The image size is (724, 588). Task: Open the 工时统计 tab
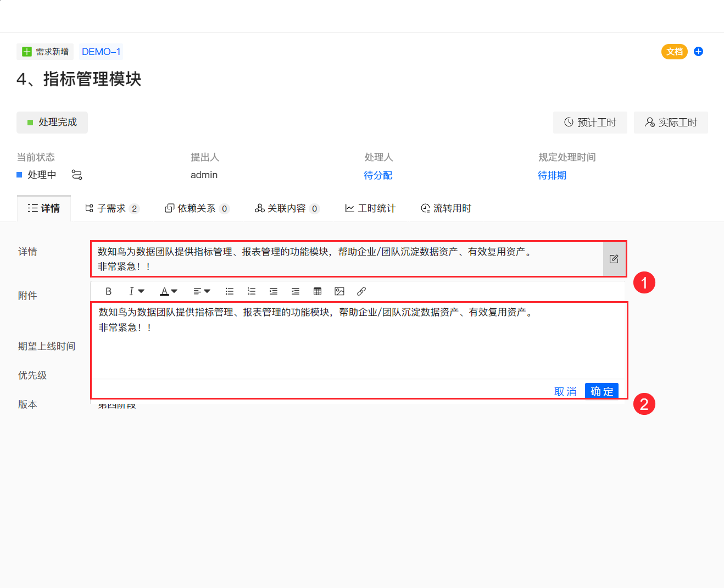(x=370, y=208)
